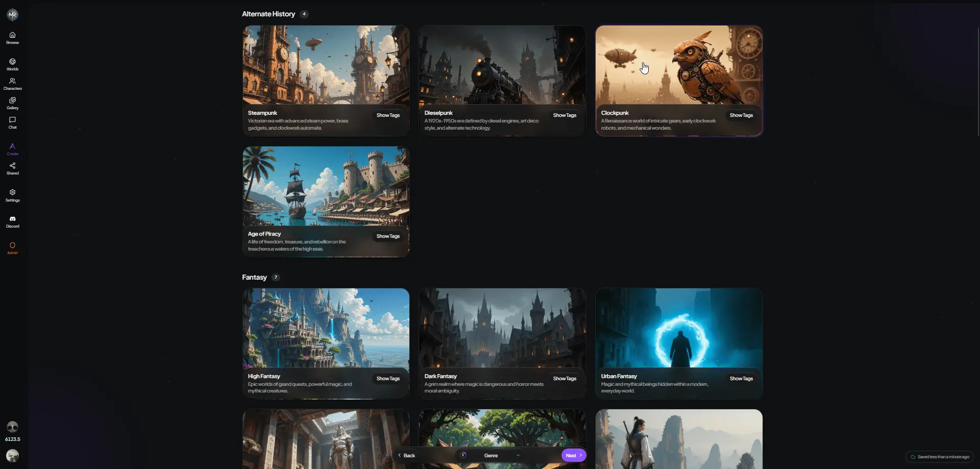Image resolution: width=980 pixels, height=469 pixels.
Task: Select the Age of Piracy ship image
Action: pos(326,186)
